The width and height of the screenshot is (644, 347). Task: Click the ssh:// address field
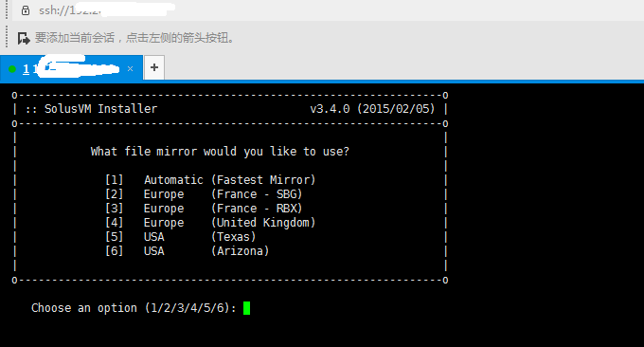tap(329, 10)
